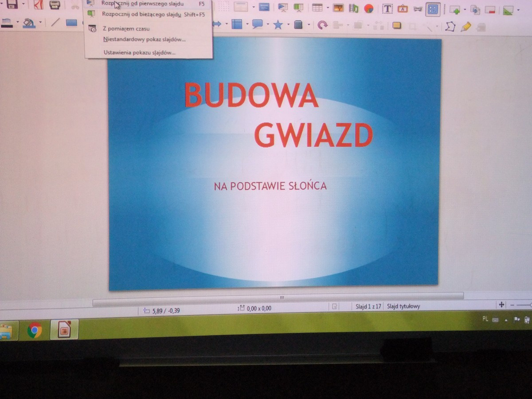Select the Stars shape tool
Screen dimensions: 532x399
pos(278,24)
